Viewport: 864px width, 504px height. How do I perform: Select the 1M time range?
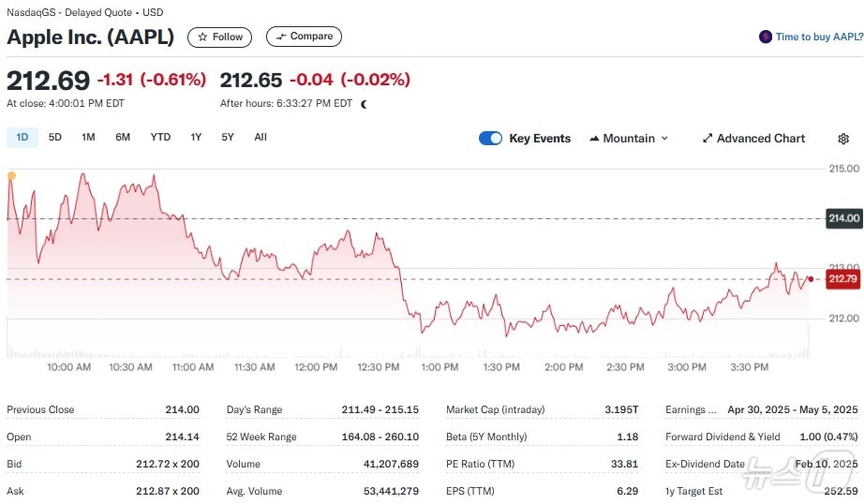tap(88, 137)
